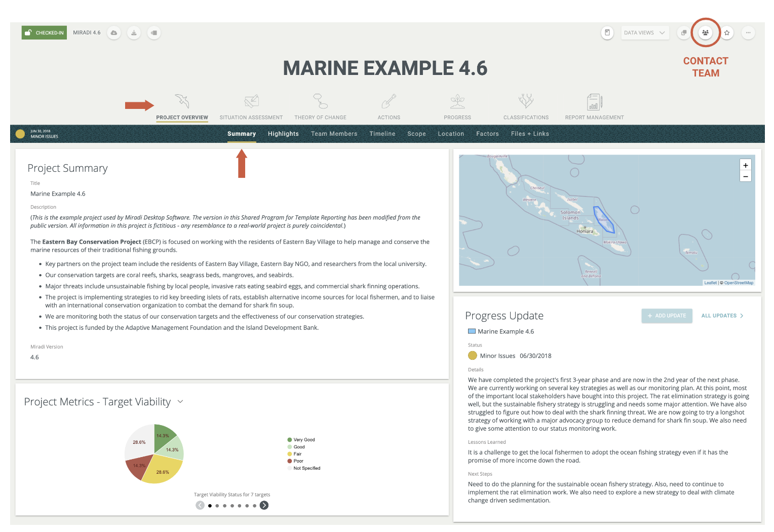Collapse the Project Metrics Target Viability section

(x=180, y=401)
